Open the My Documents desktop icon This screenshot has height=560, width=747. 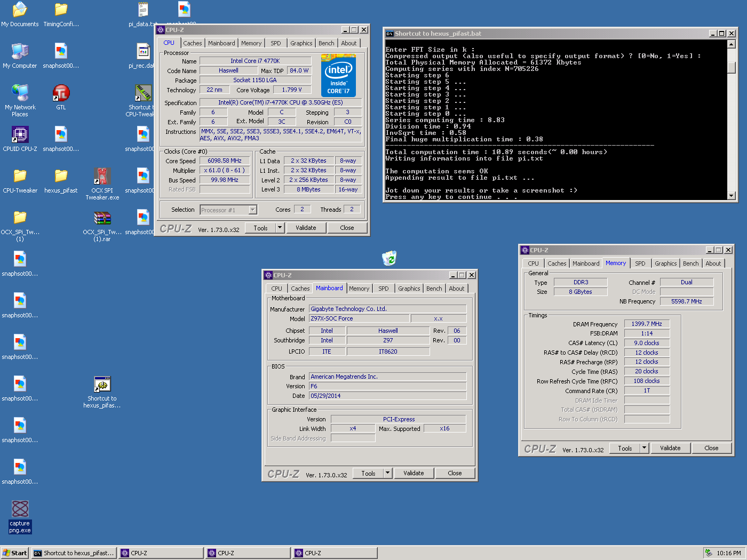pos(20,14)
